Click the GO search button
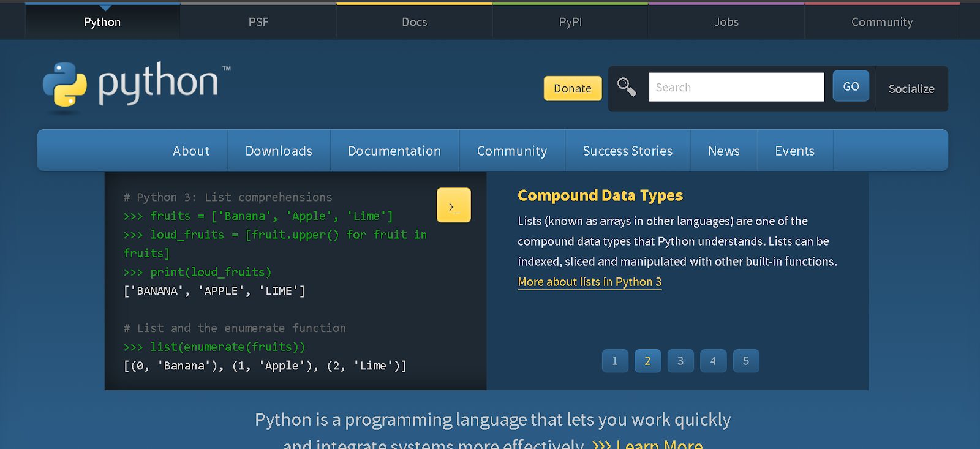 [851, 86]
